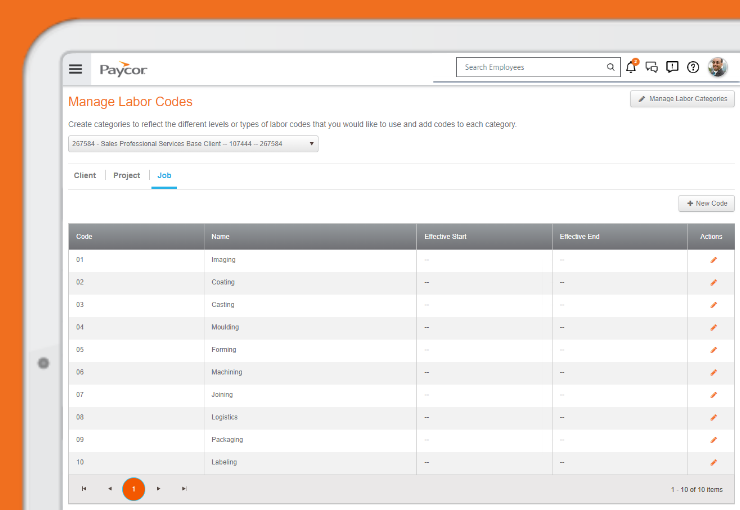Open the user profile avatar
Viewport: 740px width, 510px height.
717,67
